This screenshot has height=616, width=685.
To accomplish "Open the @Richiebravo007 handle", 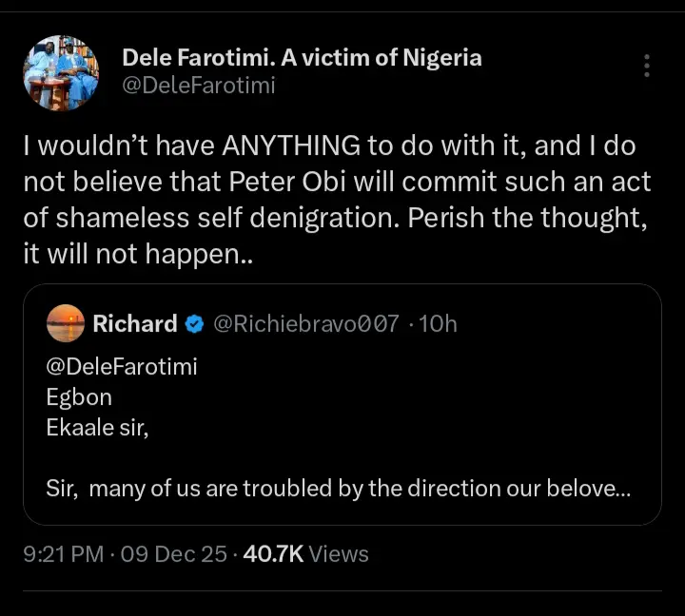I will pyautogui.click(x=305, y=324).
